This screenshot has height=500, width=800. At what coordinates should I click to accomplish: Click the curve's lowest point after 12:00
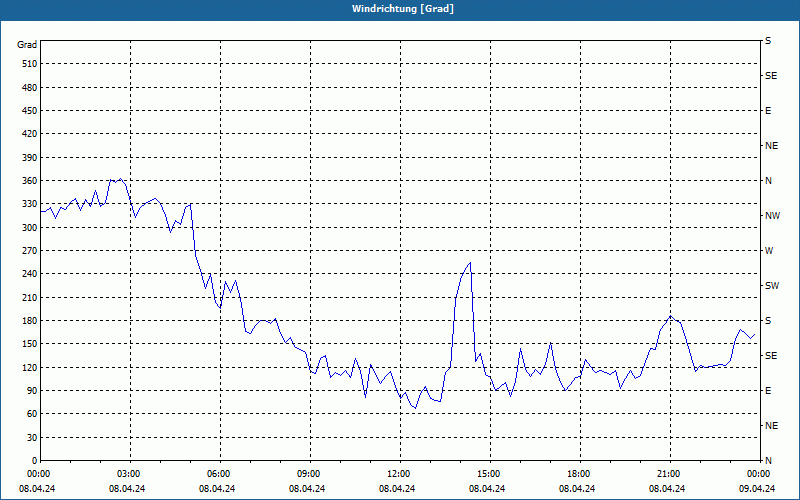click(415, 408)
